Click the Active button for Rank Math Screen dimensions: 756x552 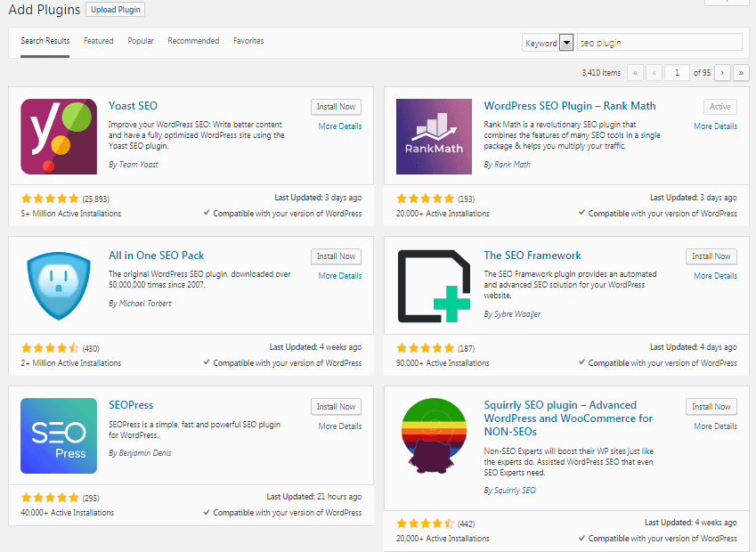coord(719,107)
